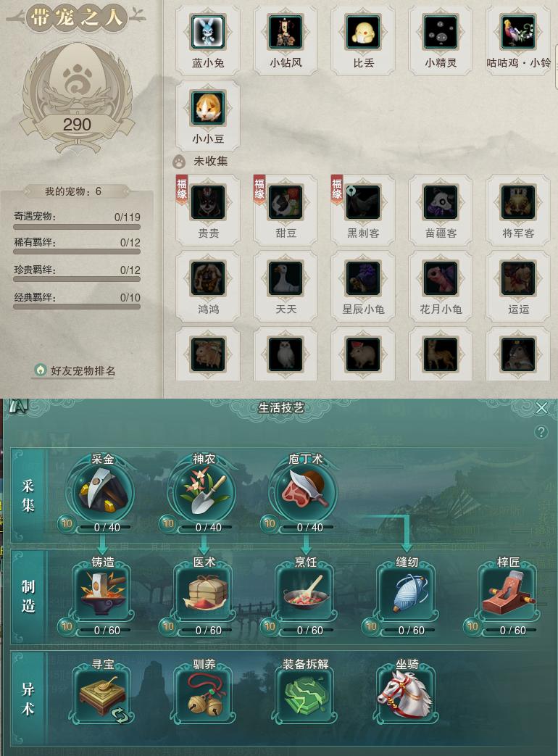Screen dimensions: 558x756
Task: Select the 小小豆 hamster pet
Action: click(x=208, y=108)
